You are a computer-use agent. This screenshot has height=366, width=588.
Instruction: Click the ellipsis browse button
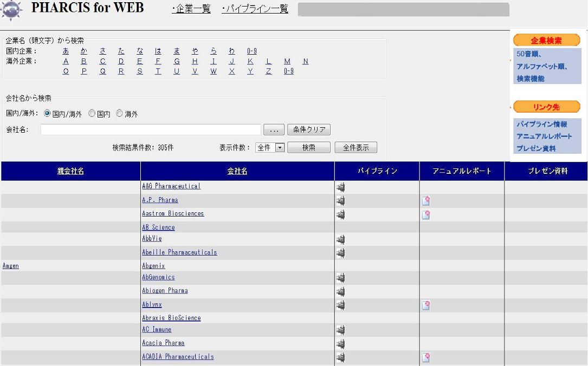(274, 129)
